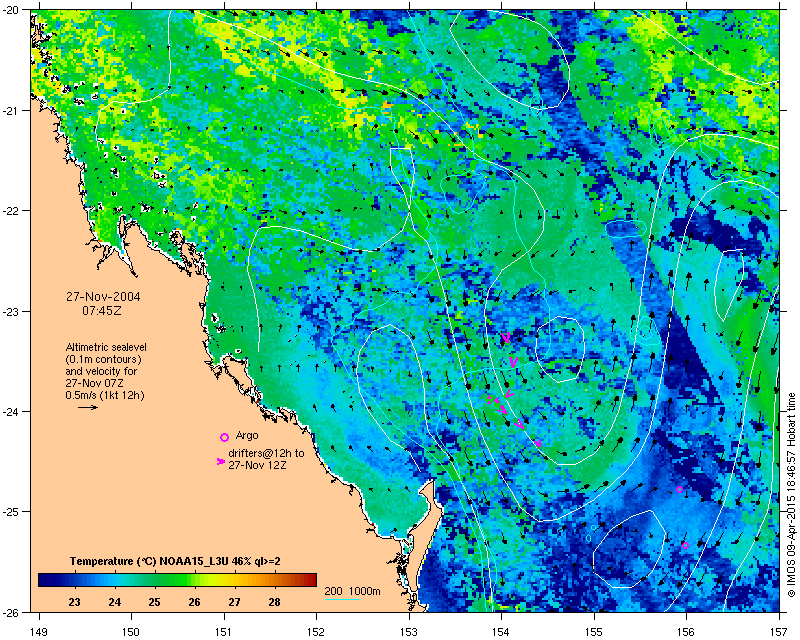Click the 0.5m/s velocity scale arrow
The image size is (800, 640).
pos(88,407)
